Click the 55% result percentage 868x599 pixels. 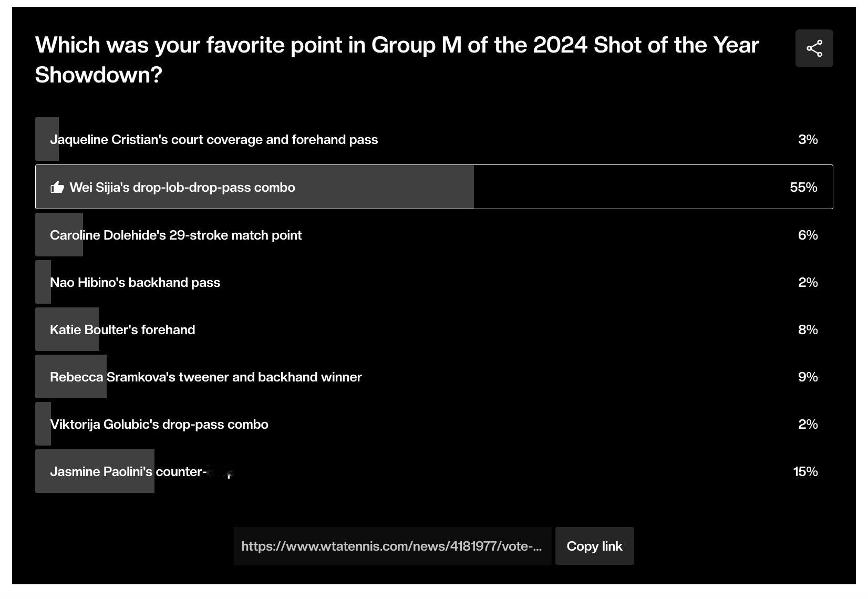pos(803,187)
